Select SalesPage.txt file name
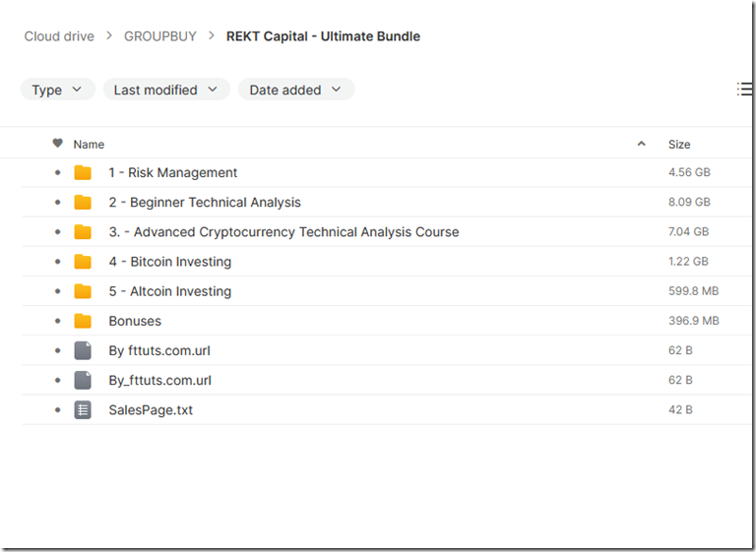The width and height of the screenshot is (756, 552). [x=151, y=409]
